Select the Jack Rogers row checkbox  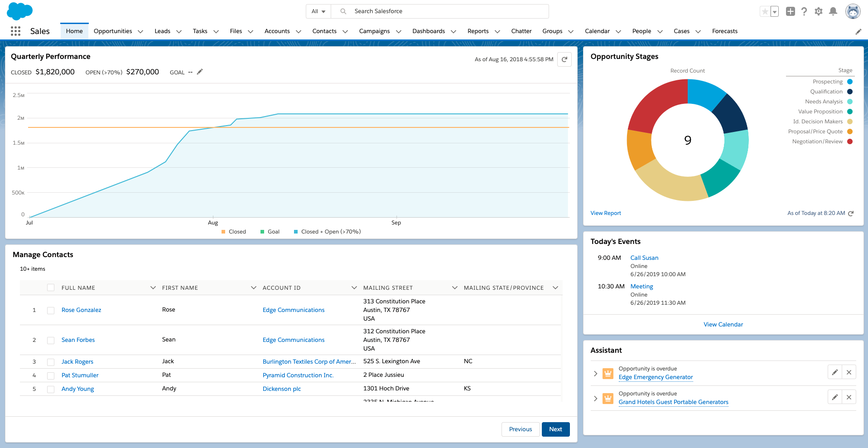tap(51, 362)
